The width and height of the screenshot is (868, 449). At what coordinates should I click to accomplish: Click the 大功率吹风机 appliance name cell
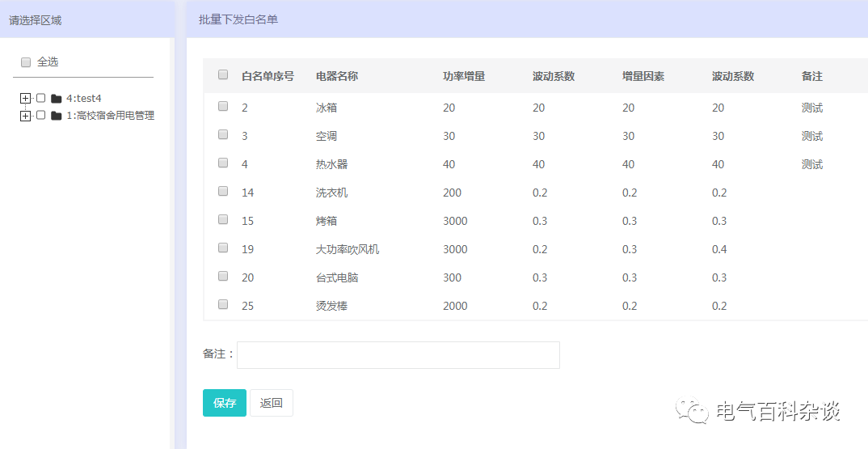(x=348, y=249)
